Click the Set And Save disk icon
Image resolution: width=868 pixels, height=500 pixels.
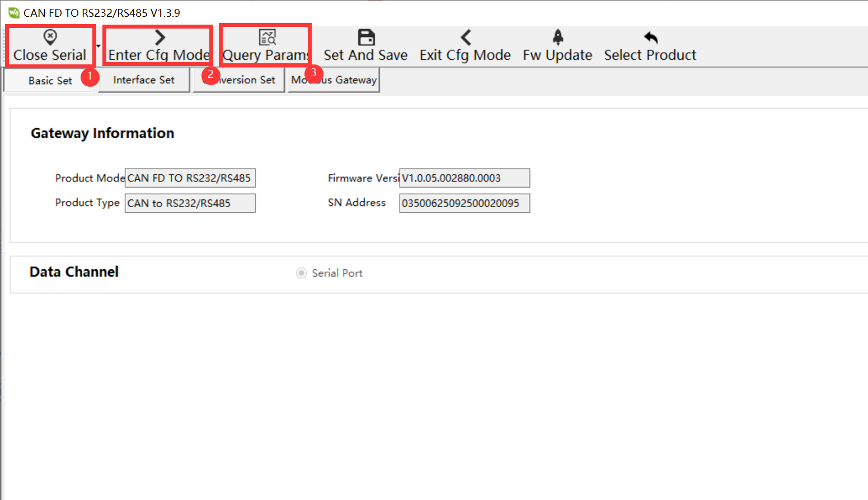point(366,38)
